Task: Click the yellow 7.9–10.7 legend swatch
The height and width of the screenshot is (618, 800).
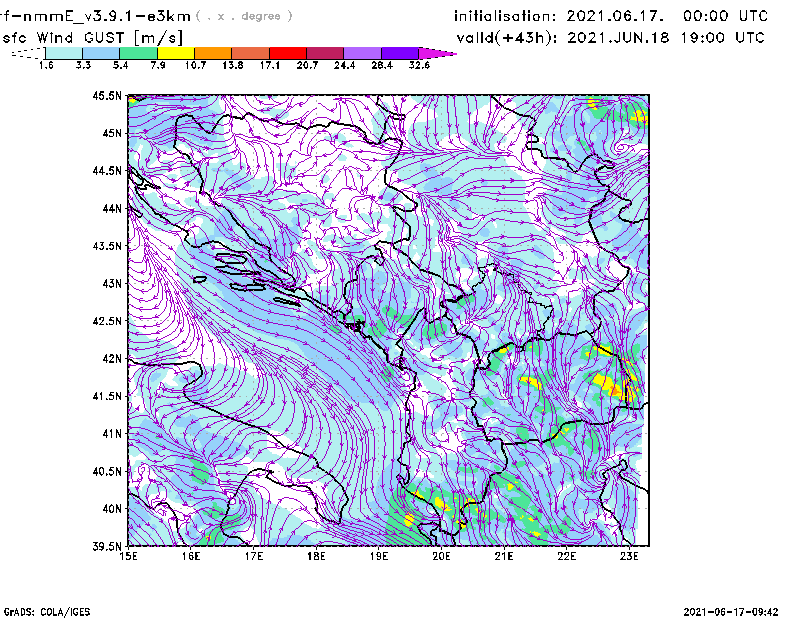Action: 176,53
